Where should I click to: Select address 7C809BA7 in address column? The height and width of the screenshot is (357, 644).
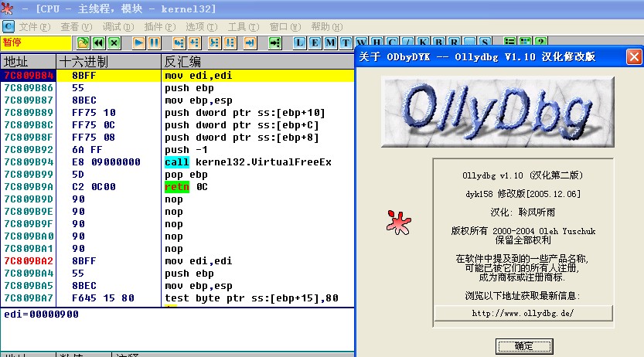(29, 298)
